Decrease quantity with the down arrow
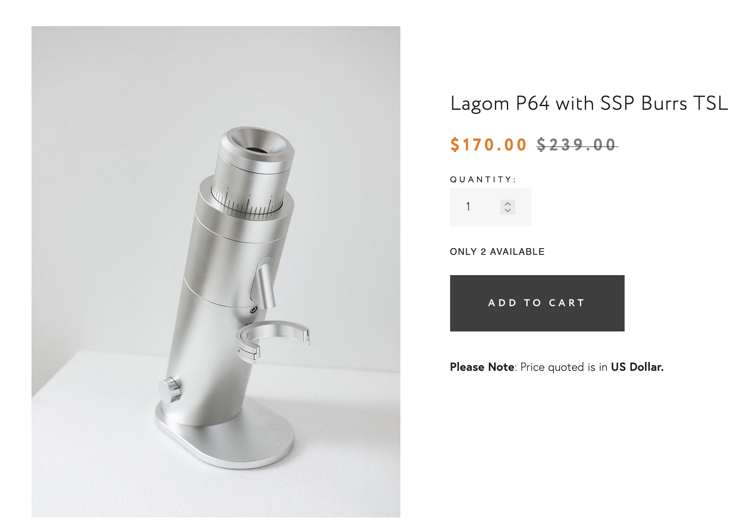 [x=508, y=210]
